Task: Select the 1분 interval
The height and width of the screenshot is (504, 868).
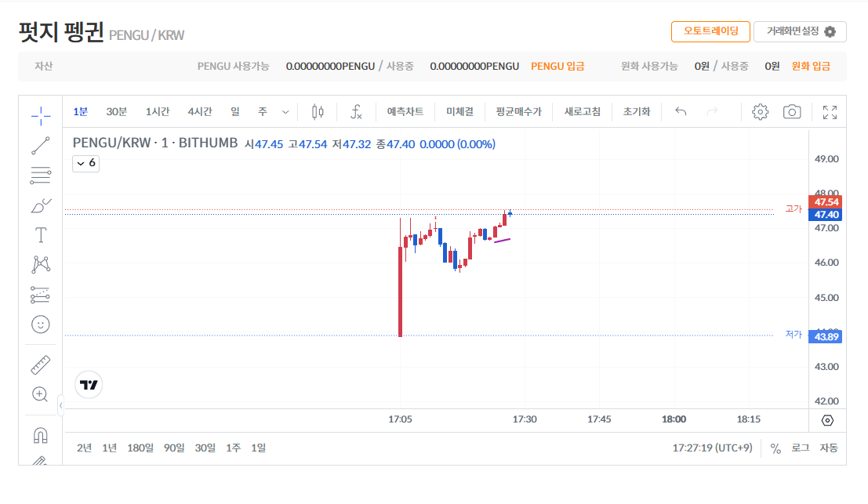Action: (80, 112)
